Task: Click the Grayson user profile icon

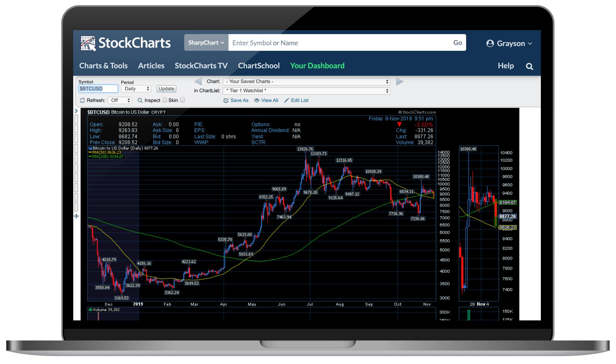Action: click(490, 43)
